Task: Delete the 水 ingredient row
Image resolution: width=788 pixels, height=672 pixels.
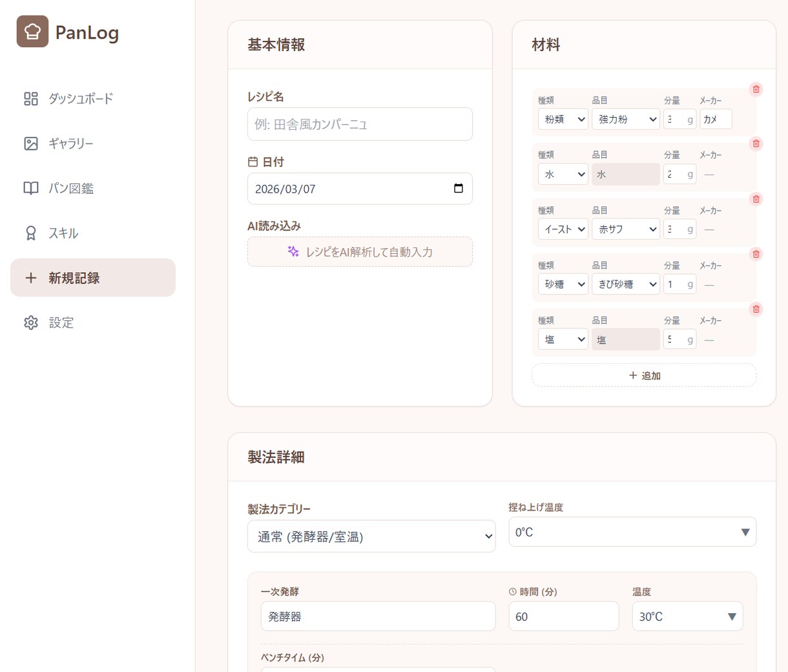Action: [756, 143]
